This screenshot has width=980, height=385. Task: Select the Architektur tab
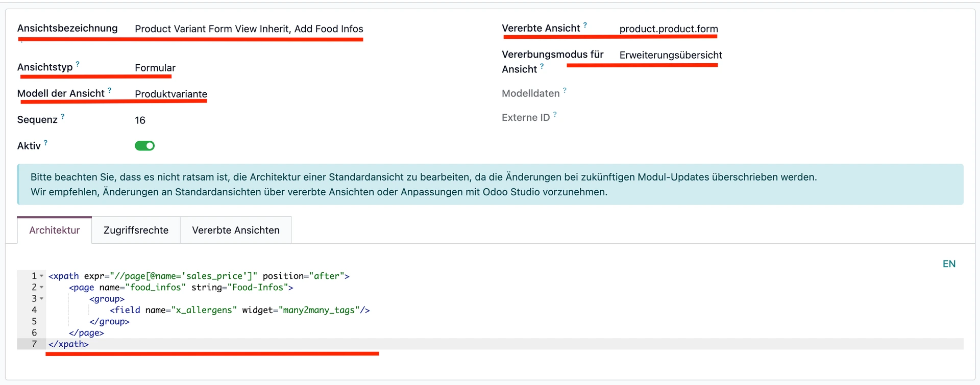pos(54,230)
